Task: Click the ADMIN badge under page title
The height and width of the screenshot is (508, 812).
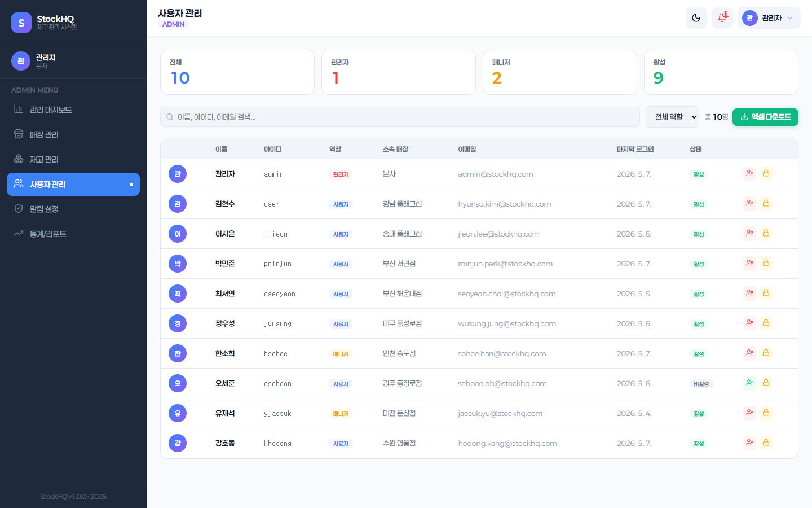Action: pyautogui.click(x=173, y=24)
